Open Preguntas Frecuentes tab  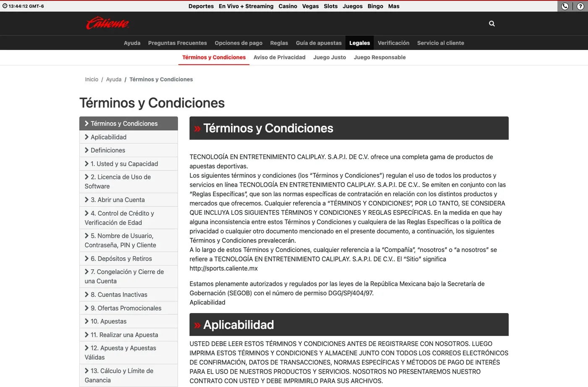pos(178,43)
